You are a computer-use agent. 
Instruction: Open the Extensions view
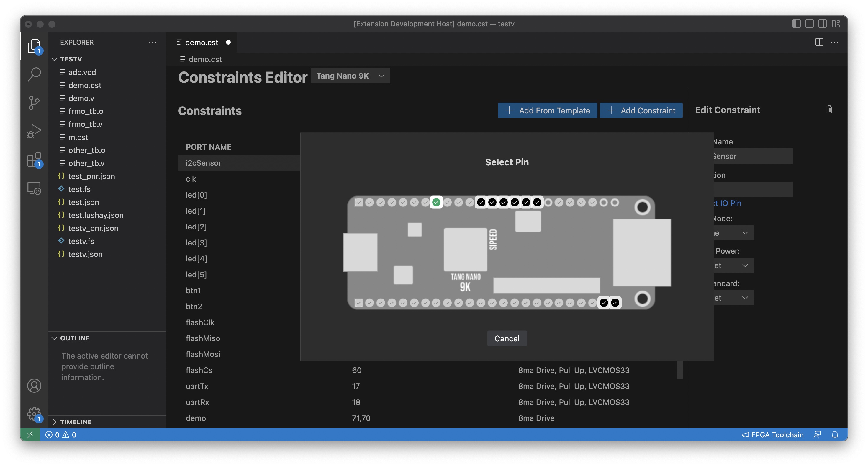click(34, 159)
